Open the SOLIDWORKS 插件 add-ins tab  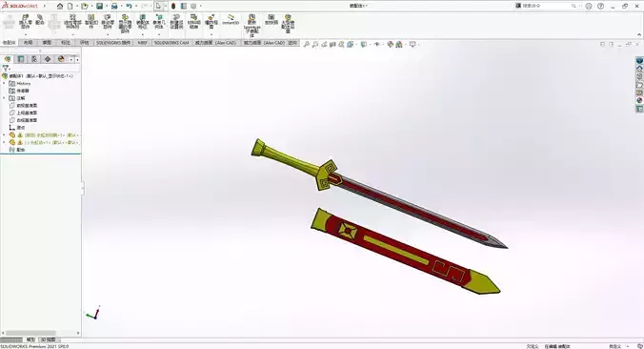113,42
